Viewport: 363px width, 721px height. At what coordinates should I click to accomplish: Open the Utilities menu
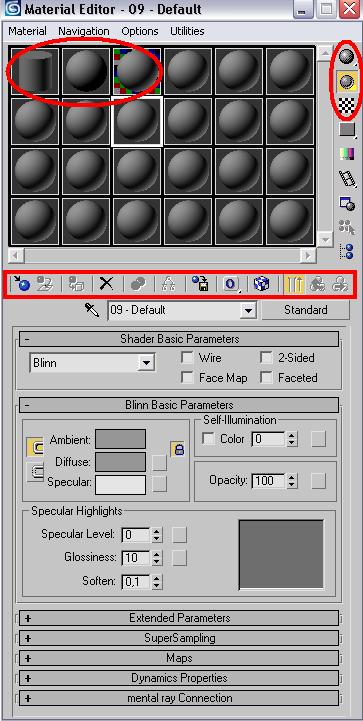[187, 31]
